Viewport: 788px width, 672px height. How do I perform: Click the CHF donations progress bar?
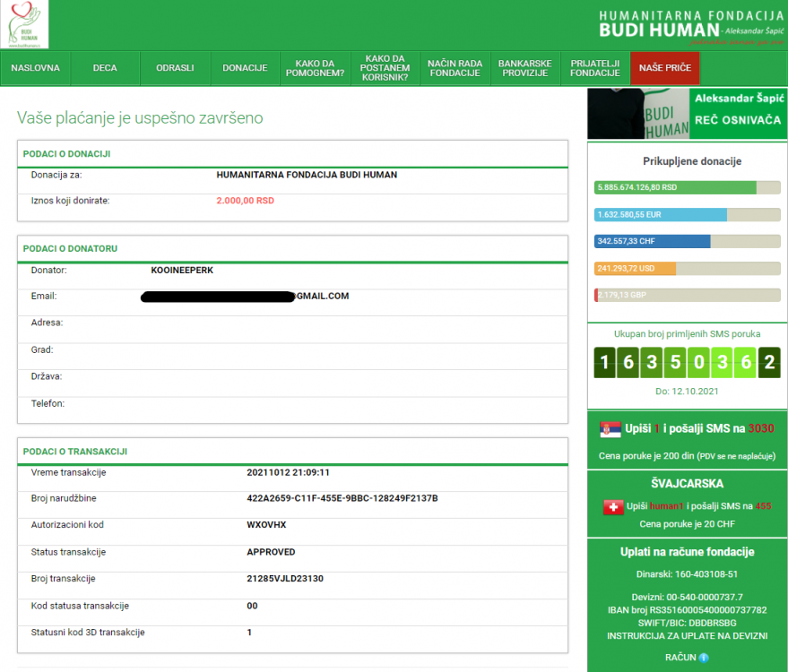click(687, 241)
